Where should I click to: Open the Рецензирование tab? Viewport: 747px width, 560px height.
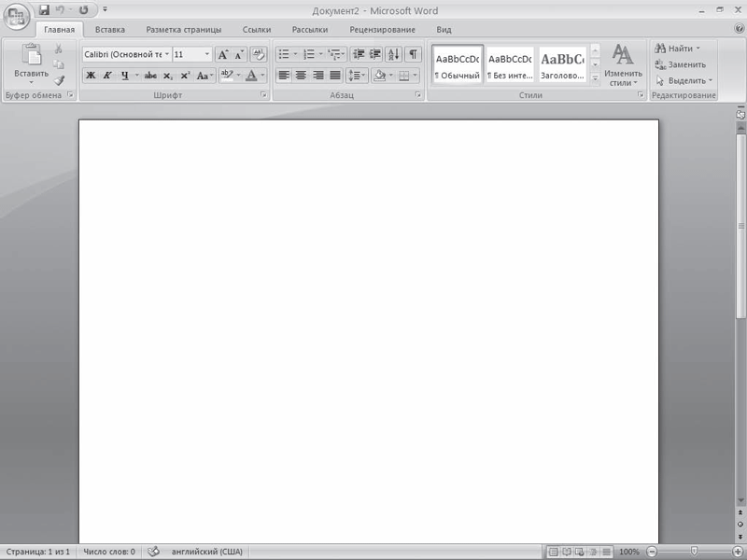pyautogui.click(x=385, y=29)
